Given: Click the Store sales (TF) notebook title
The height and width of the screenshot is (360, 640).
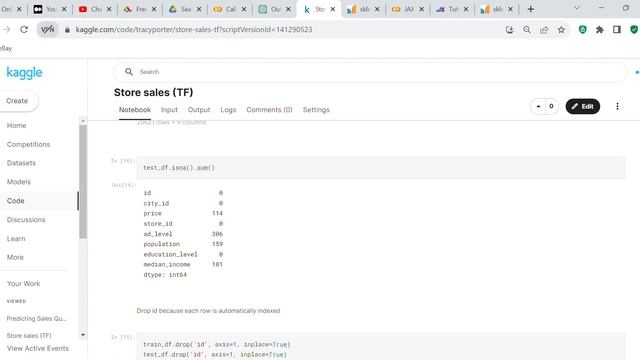Looking at the screenshot, I should (x=153, y=92).
